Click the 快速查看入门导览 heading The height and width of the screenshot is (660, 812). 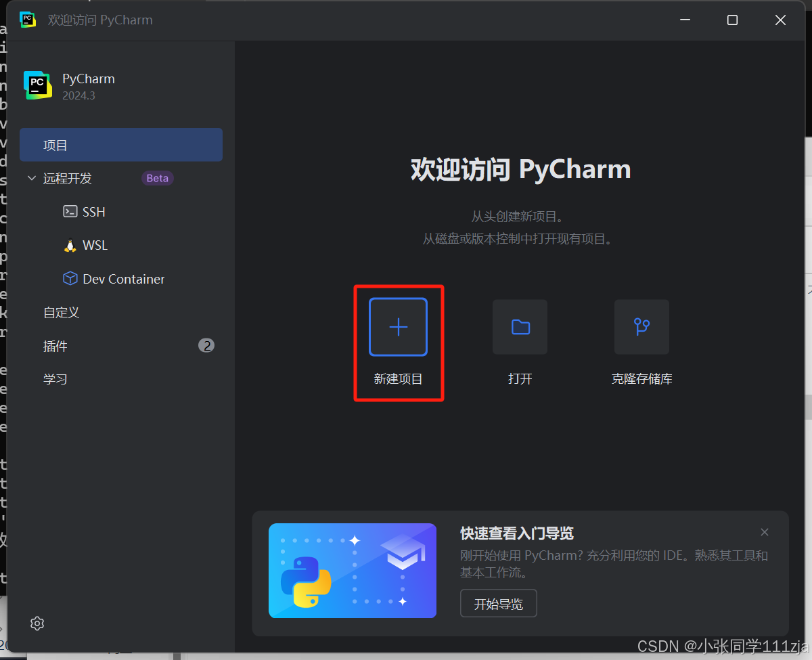pos(517,533)
